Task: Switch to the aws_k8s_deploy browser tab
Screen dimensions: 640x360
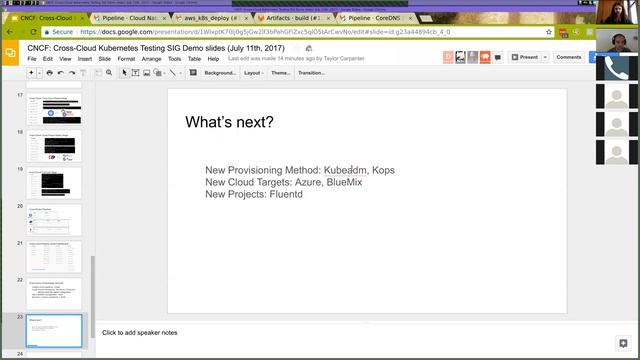Action: pos(212,18)
